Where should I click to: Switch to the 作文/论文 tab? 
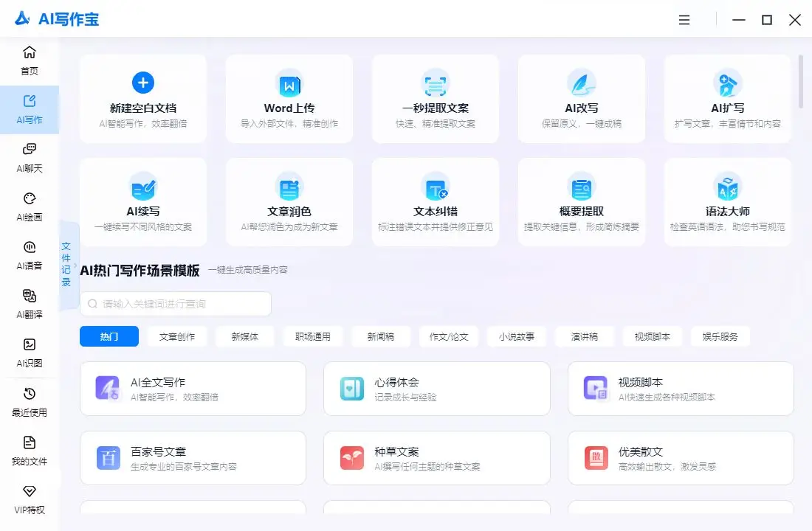click(x=449, y=336)
